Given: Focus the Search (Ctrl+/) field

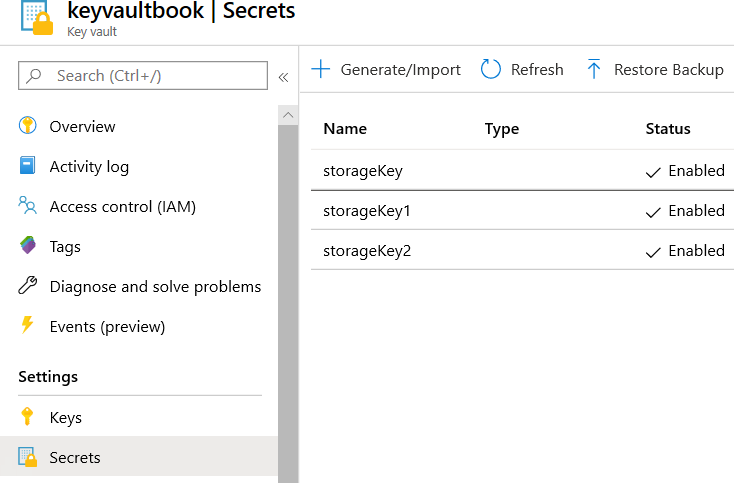Looking at the screenshot, I should click(150, 76).
